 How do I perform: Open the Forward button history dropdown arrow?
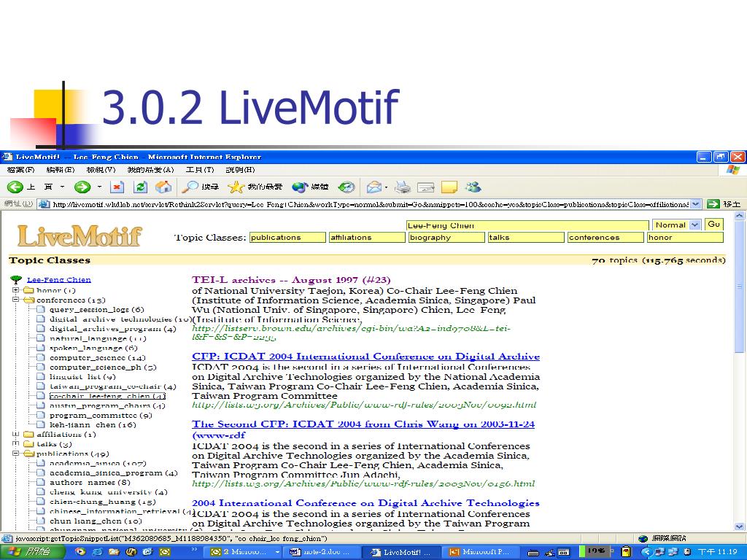click(99, 187)
